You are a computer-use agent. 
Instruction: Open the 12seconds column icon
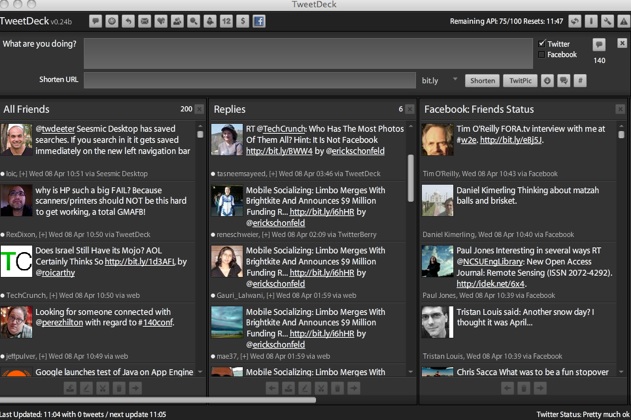point(226,21)
